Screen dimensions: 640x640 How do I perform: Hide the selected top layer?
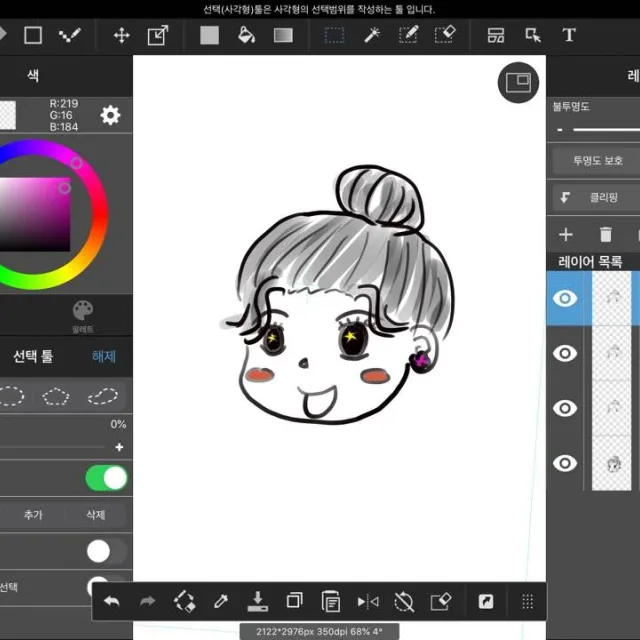(565, 298)
